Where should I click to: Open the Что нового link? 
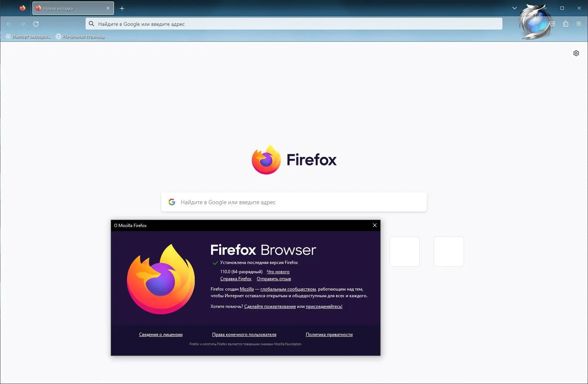[278, 272]
